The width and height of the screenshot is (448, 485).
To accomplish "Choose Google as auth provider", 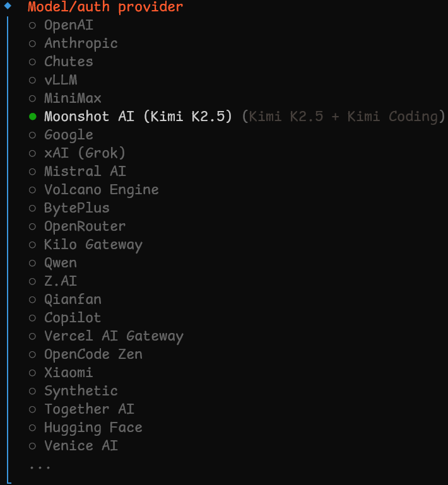I will click(68, 135).
